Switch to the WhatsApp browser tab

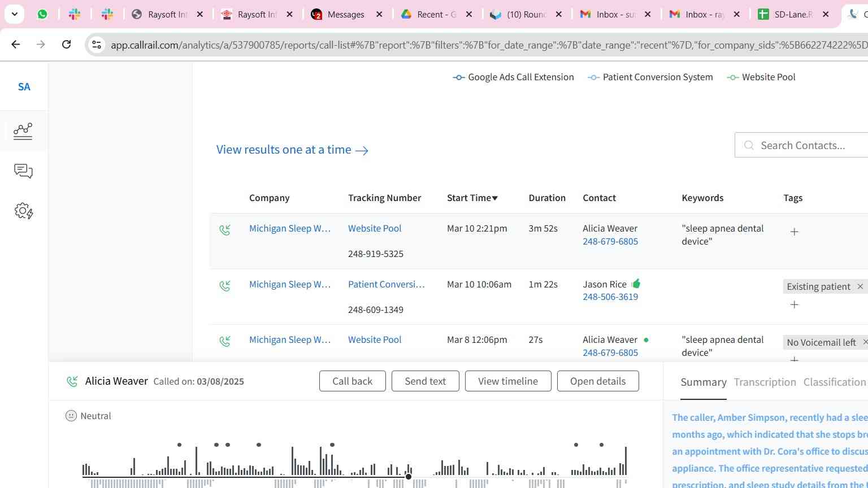click(42, 14)
